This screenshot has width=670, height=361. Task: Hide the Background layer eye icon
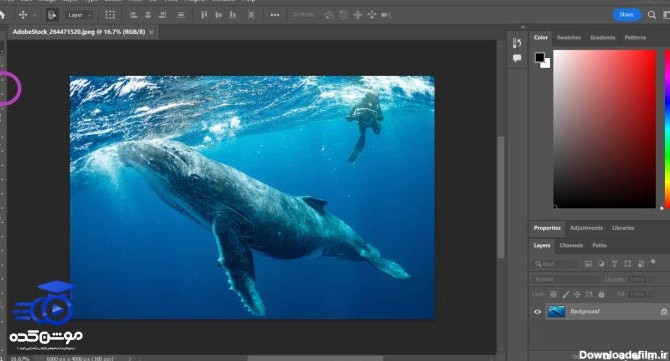[538, 312]
